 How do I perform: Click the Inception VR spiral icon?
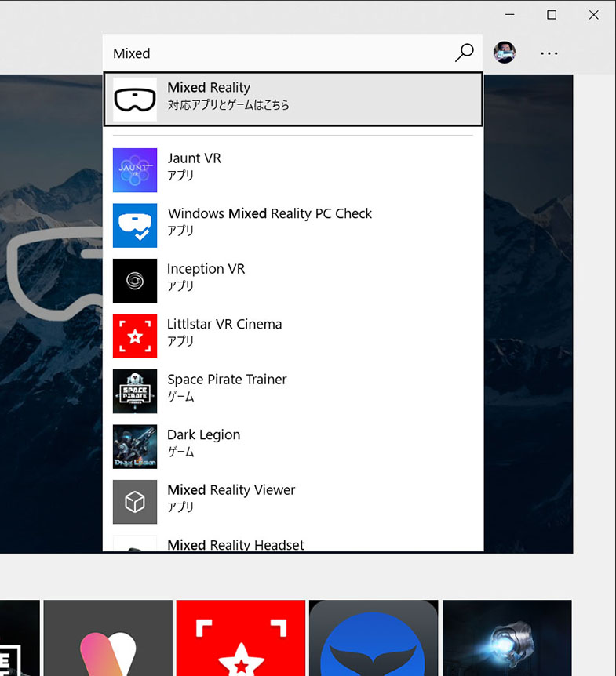[x=135, y=281]
